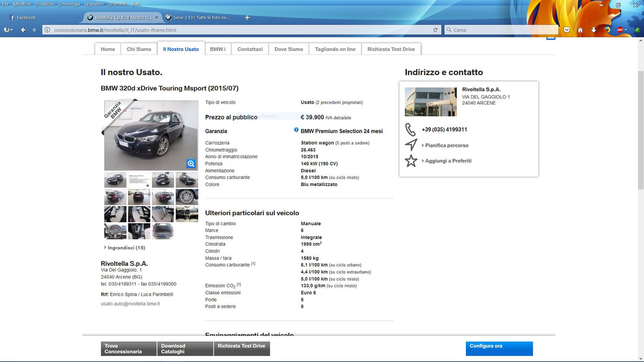Open the downloads arrow icon
644x362 pixels.
coord(594,30)
